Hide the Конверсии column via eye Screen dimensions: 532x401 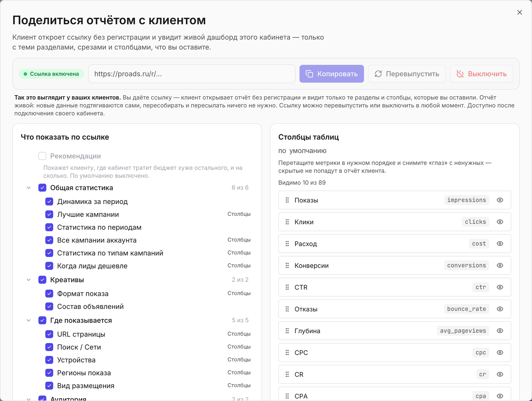500,265
